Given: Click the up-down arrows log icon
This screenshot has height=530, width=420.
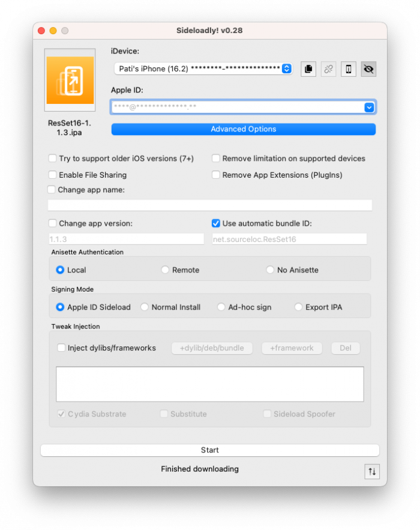Looking at the screenshot, I should pyautogui.click(x=372, y=472).
